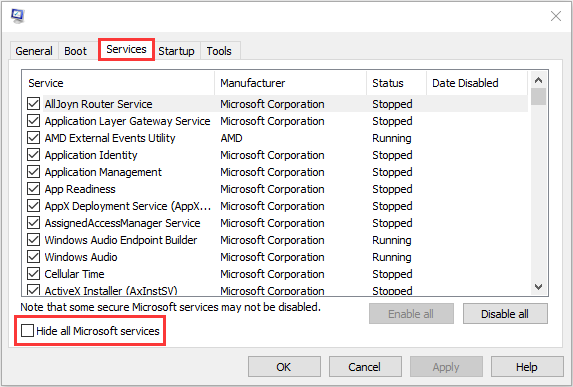The image size is (573, 387).
Task: Click the Enable all button
Action: tap(411, 314)
